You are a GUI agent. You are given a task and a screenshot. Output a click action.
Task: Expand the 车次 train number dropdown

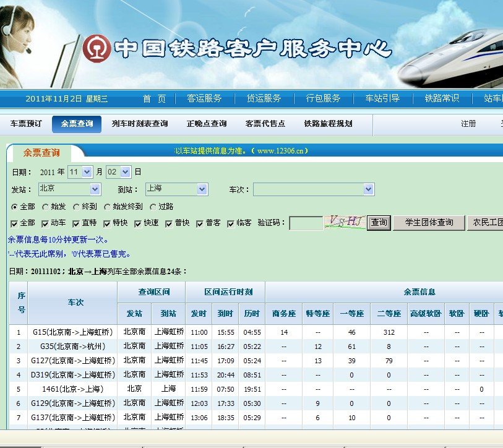click(314, 189)
